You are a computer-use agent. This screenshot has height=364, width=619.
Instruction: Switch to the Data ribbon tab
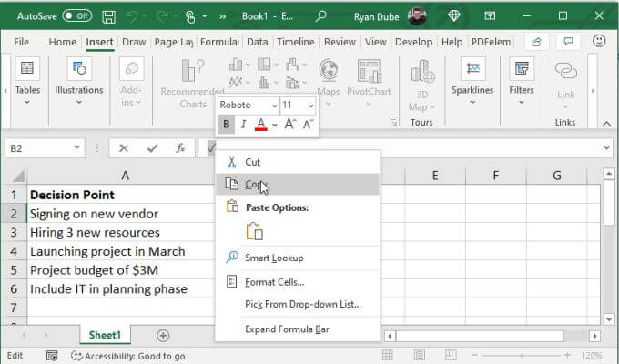(x=257, y=42)
